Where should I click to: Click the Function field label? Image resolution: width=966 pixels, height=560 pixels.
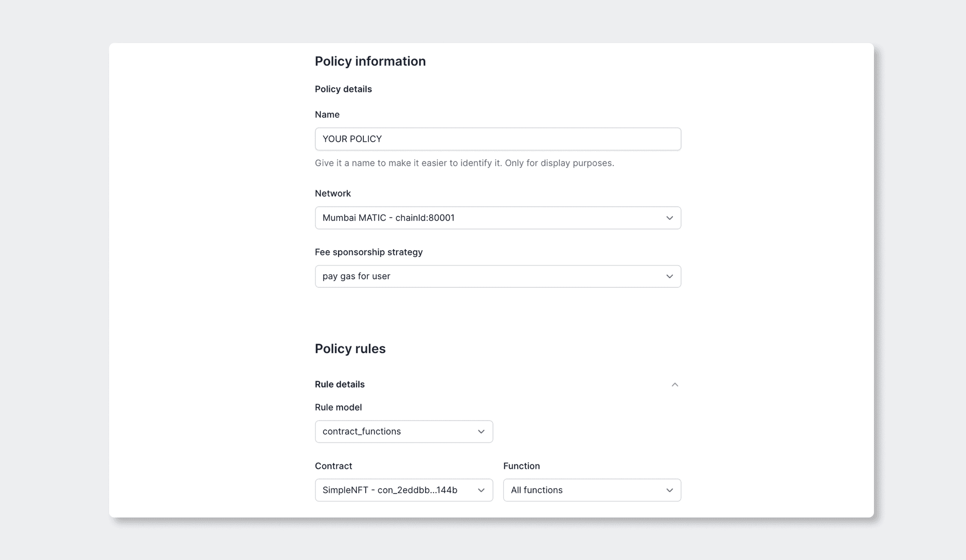coord(521,466)
